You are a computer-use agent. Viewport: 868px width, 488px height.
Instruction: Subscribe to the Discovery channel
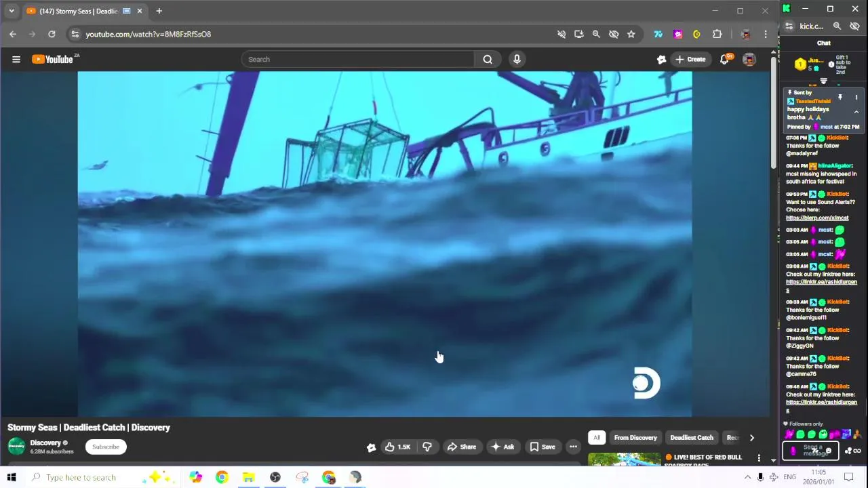pyautogui.click(x=106, y=447)
